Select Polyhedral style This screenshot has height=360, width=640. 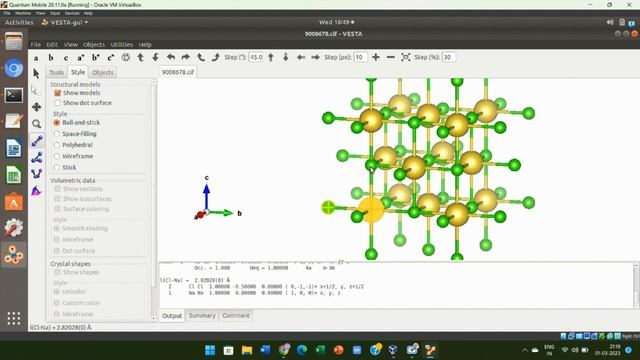(57, 145)
